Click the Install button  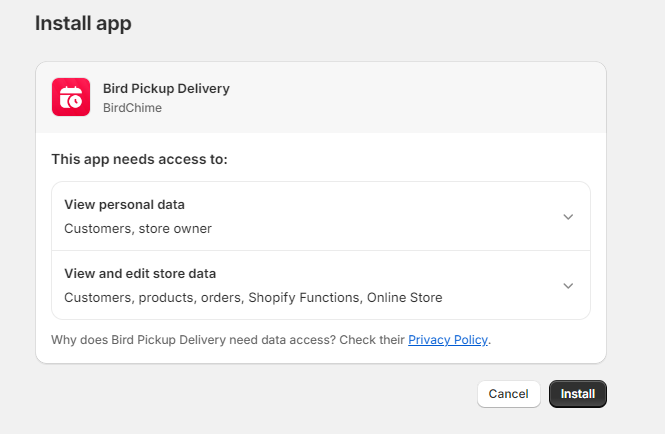577,394
